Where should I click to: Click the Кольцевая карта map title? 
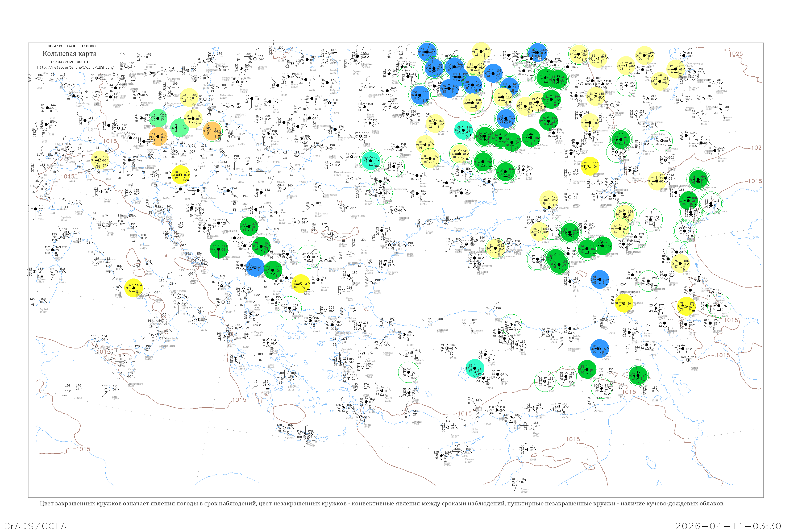tap(69, 54)
